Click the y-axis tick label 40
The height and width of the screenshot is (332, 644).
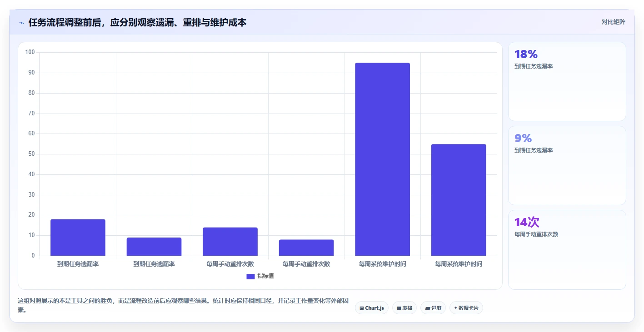(31, 174)
